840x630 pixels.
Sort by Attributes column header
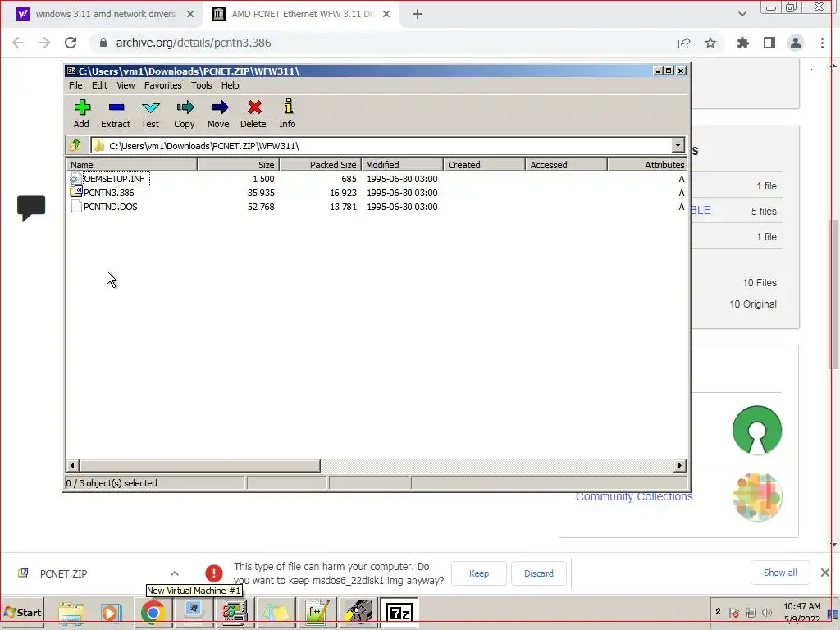click(x=647, y=164)
